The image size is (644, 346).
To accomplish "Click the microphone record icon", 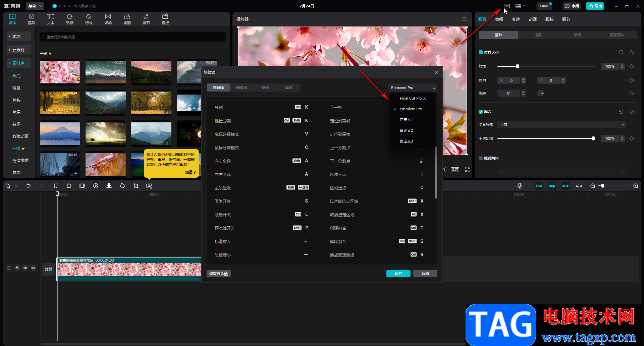I will tap(520, 186).
